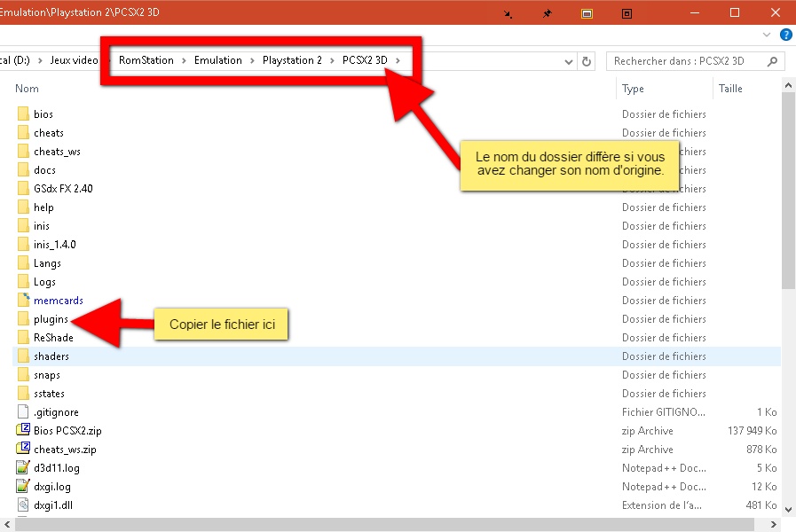Image resolution: width=796 pixels, height=532 pixels.
Task: Click horizontal scrollbar right arrow
Action: pyautogui.click(x=773, y=524)
